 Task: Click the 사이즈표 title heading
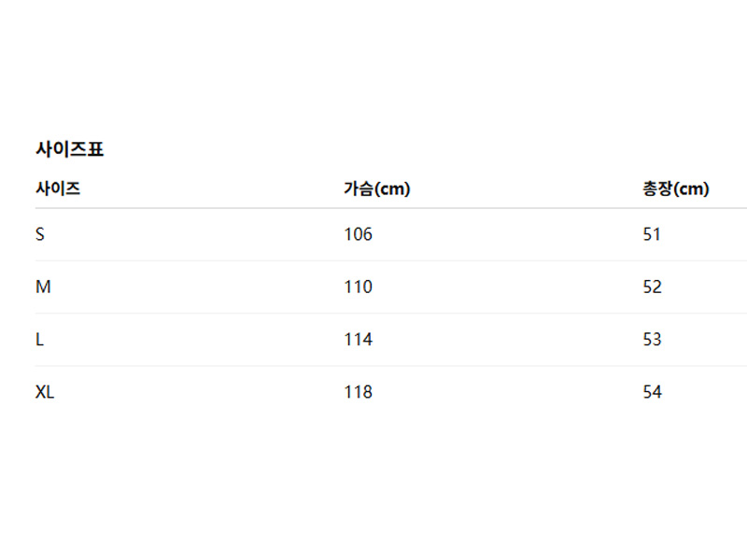click(69, 148)
